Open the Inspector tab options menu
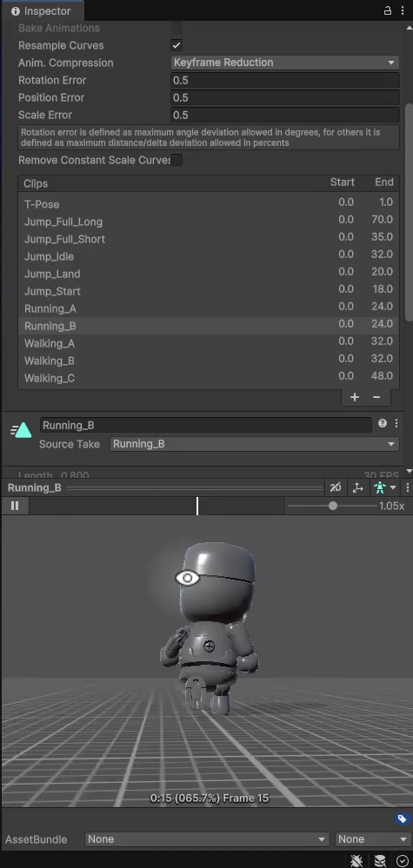 tap(403, 10)
